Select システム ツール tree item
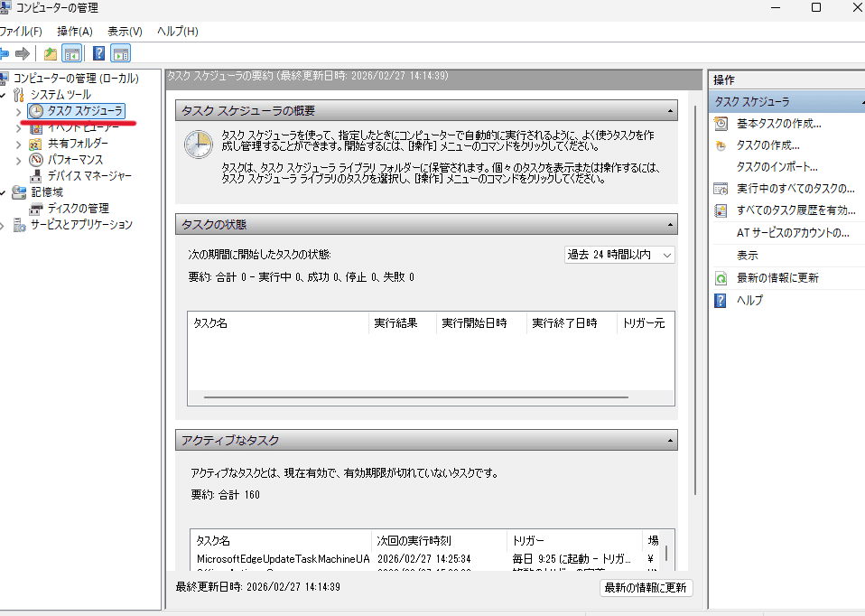The image size is (865, 616). point(60,94)
